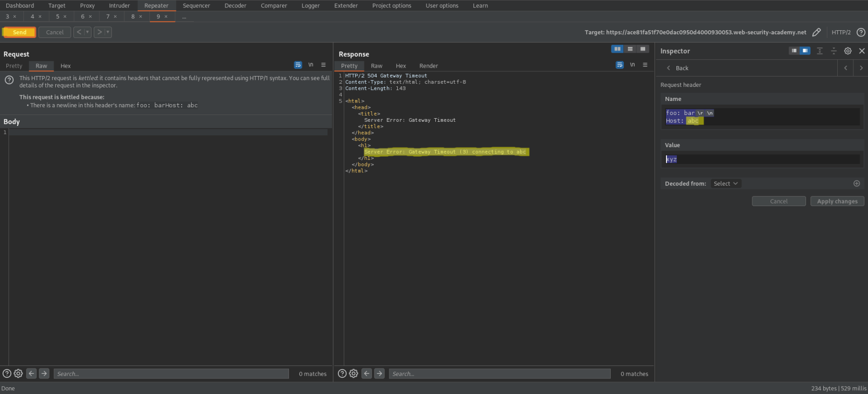Edit the header Name field
Viewport: 868px width, 394px height.
(762, 117)
